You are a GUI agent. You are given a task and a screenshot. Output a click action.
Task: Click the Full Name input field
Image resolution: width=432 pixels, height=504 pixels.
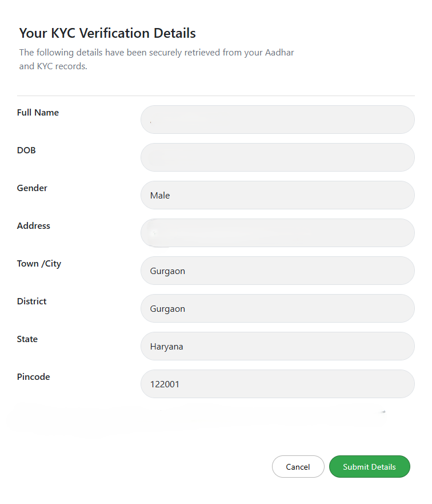pos(277,120)
